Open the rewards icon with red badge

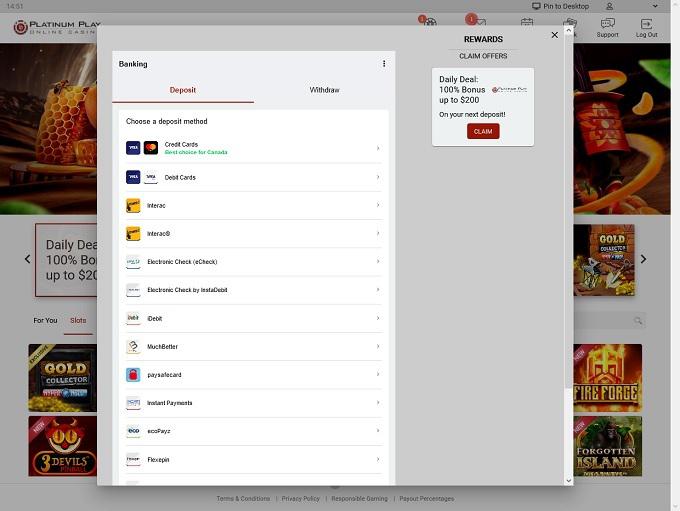[x=428, y=20]
